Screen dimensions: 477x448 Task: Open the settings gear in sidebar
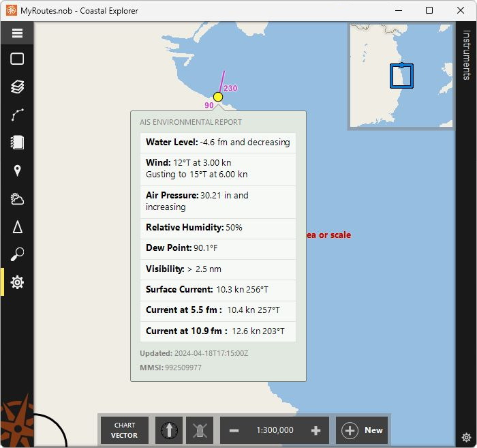(x=17, y=282)
